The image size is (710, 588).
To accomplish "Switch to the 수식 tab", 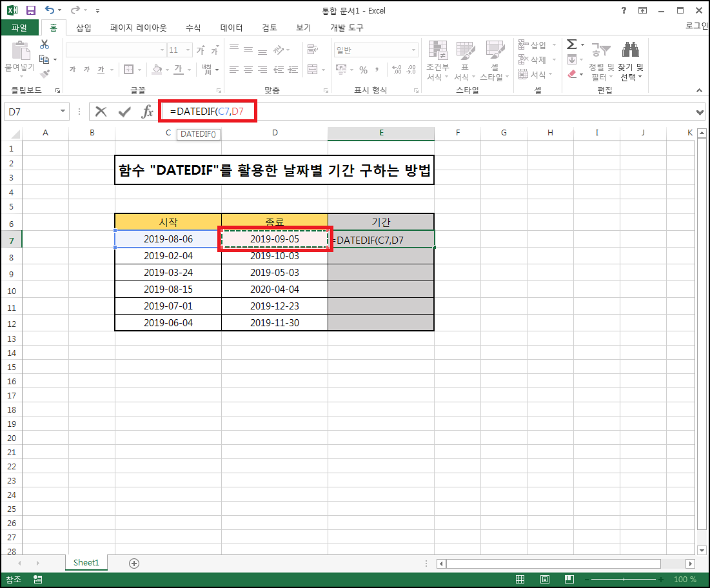I will point(193,28).
